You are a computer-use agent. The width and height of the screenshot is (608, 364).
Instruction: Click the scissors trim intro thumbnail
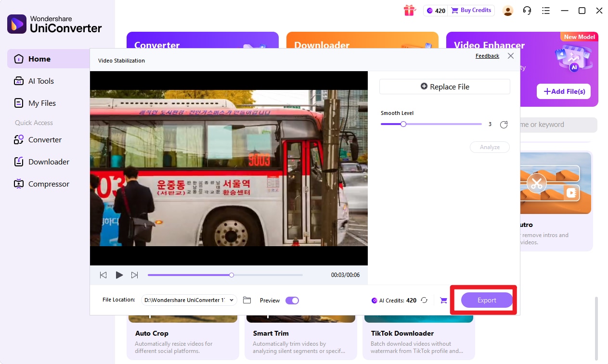pyautogui.click(x=556, y=183)
